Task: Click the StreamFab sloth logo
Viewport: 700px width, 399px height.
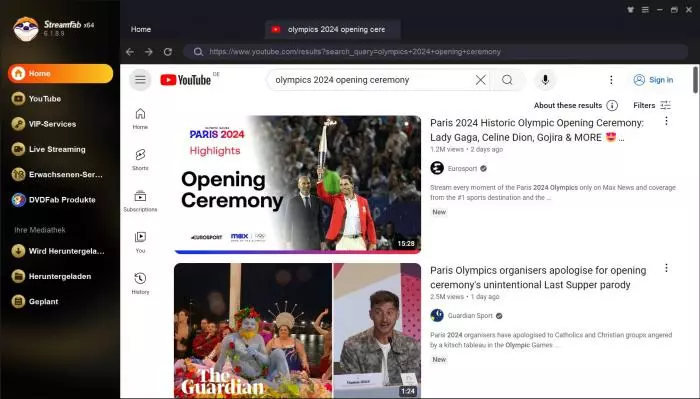Action: (26, 29)
